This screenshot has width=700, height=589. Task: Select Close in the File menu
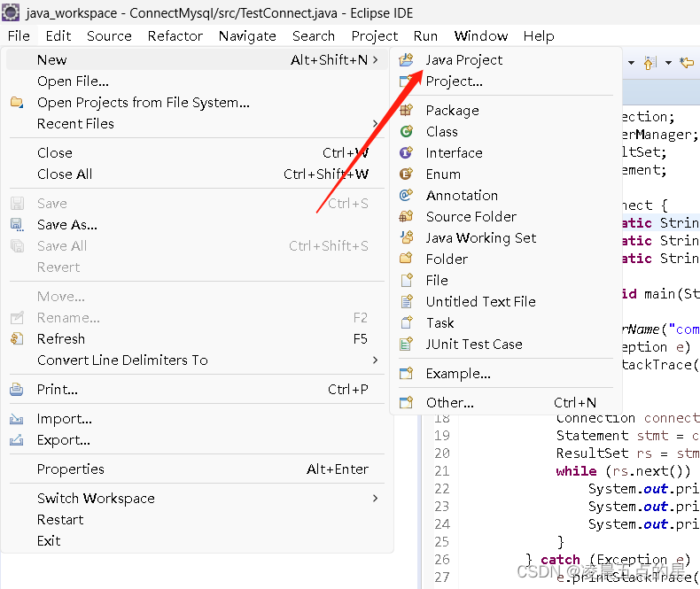195,152
